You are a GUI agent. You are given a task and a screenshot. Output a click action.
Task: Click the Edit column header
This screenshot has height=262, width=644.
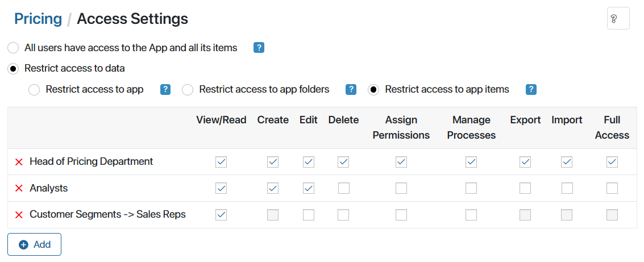[x=309, y=120]
